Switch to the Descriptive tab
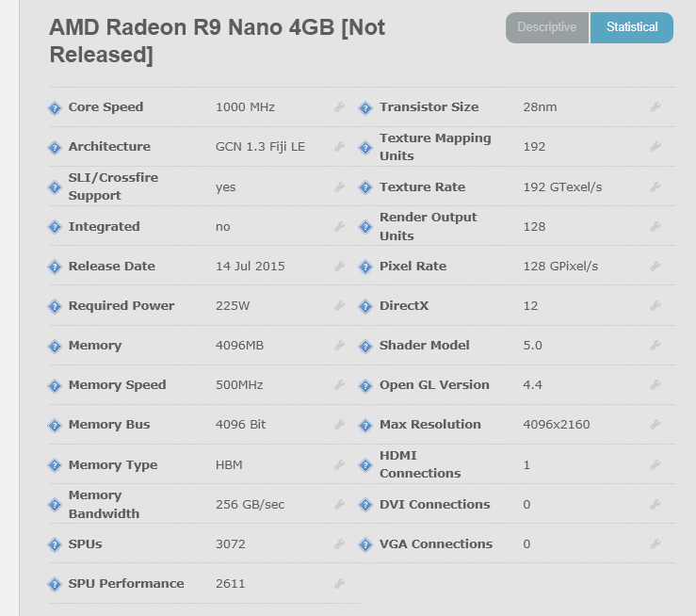This screenshot has height=616, width=696. click(x=547, y=27)
